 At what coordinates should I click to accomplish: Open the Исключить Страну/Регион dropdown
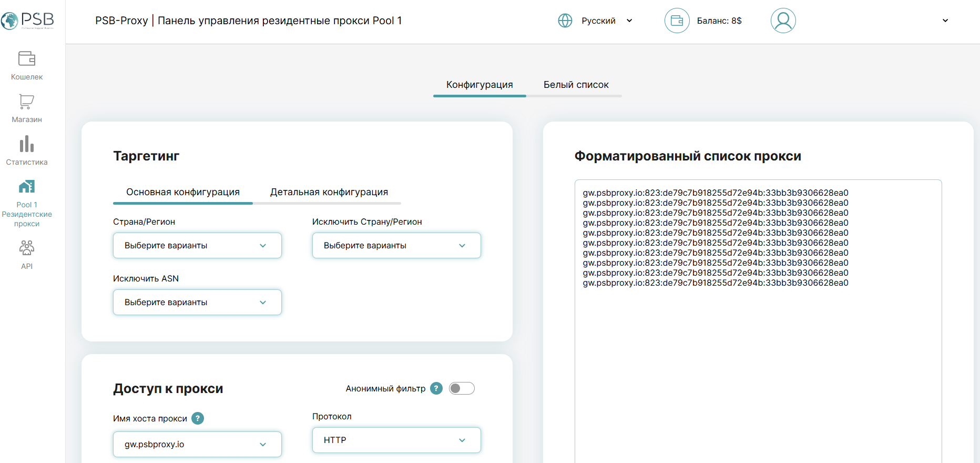point(396,246)
